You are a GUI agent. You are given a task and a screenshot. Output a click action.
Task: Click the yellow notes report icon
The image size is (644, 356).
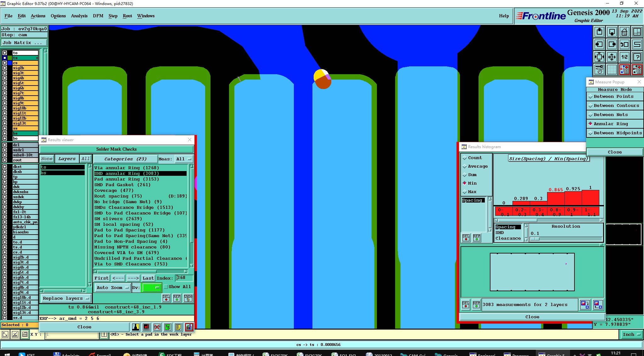[178, 327]
